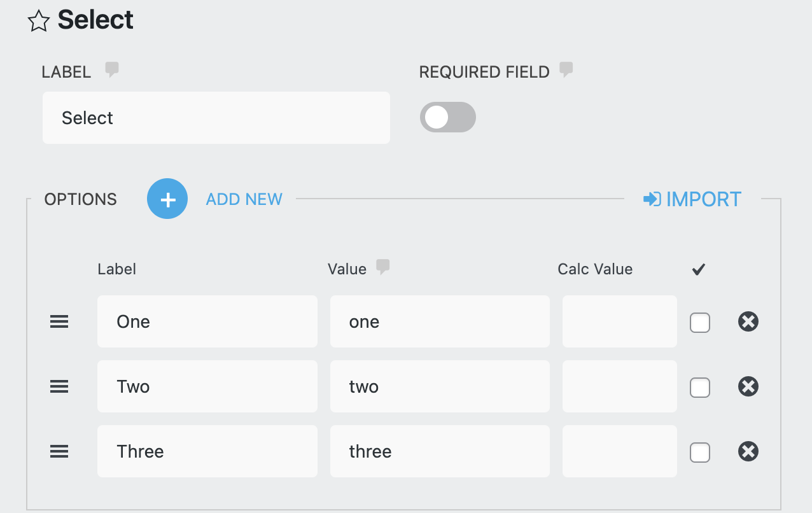Select the field label input showing Select
Screen dimensions: 812x513
(x=216, y=117)
